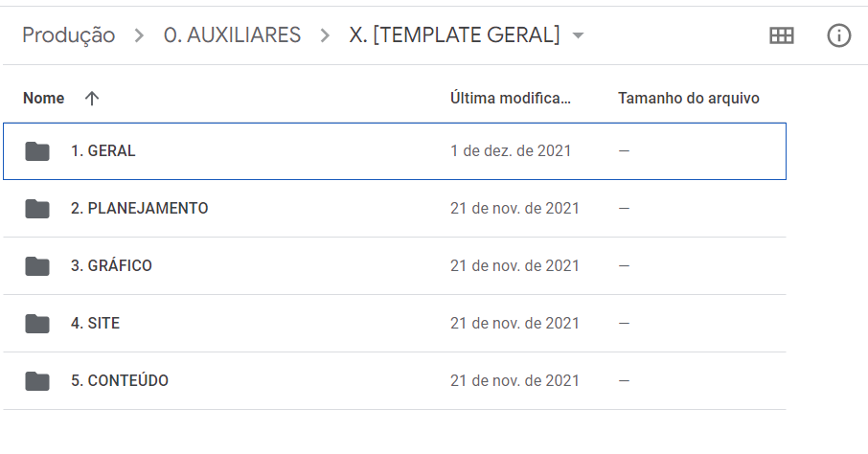
Task: Click the folder icon for 5. CONTEÚDO
Action: coord(37,381)
